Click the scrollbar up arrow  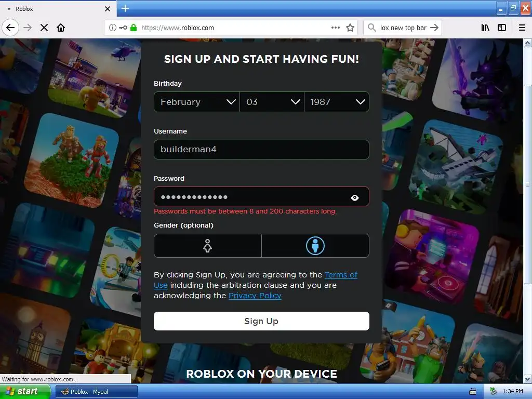(528, 43)
